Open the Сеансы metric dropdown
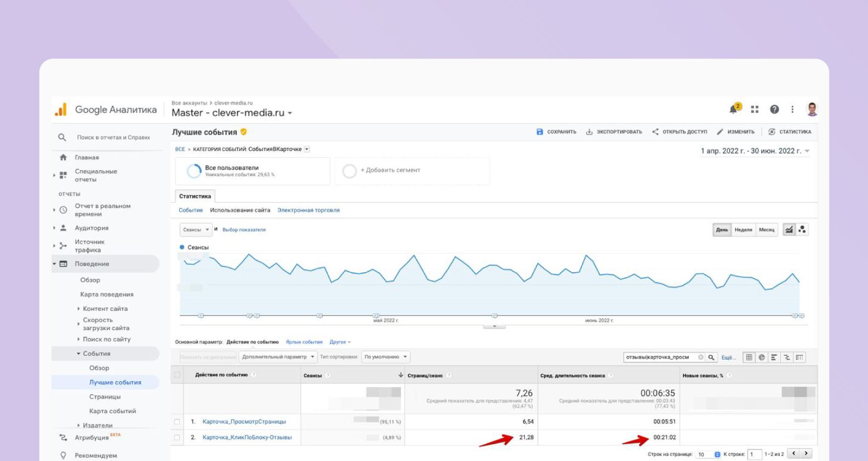 (196, 230)
